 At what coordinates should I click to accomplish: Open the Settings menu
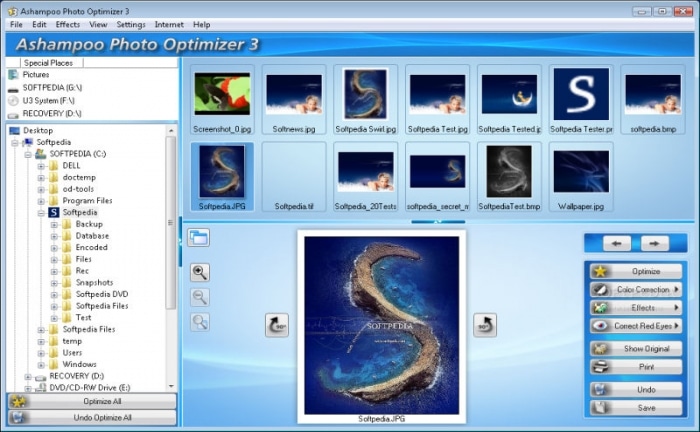(131, 25)
